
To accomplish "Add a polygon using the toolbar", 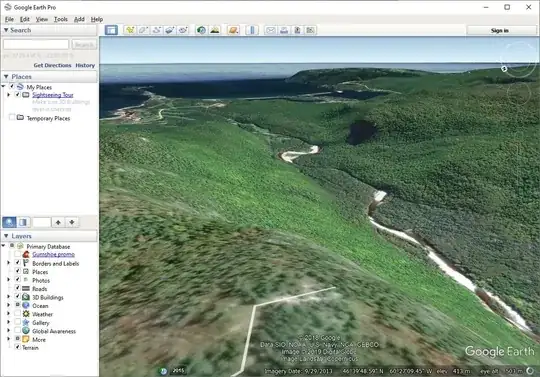I will coord(143,30).
